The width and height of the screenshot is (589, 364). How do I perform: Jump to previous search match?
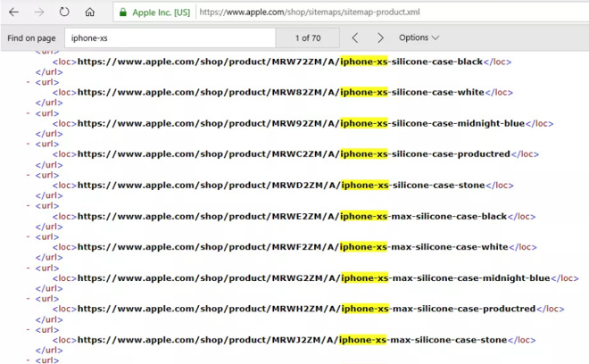355,38
